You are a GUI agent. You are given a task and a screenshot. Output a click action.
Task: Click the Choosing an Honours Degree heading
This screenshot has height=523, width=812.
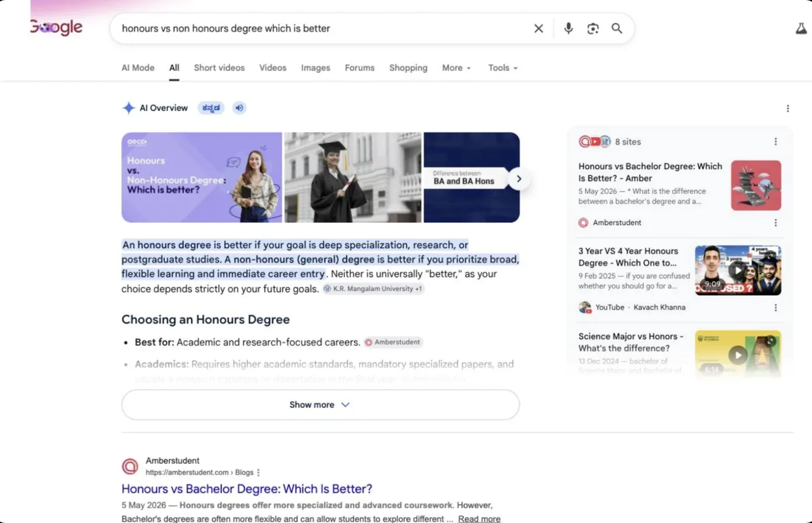206,319
